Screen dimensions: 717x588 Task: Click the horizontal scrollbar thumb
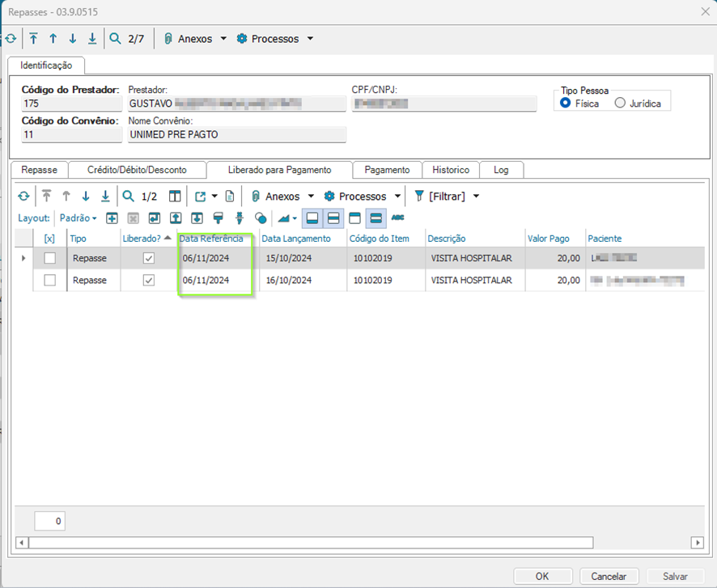click(x=311, y=543)
